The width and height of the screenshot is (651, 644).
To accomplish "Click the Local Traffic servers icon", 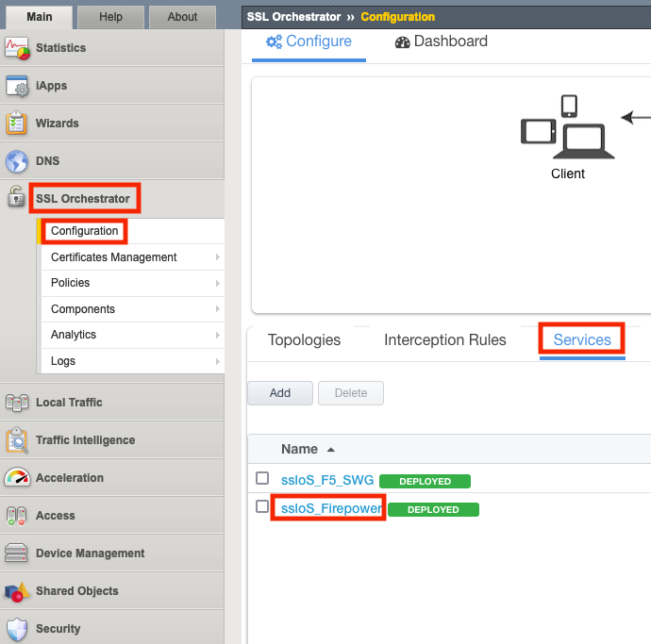I will point(17,403).
